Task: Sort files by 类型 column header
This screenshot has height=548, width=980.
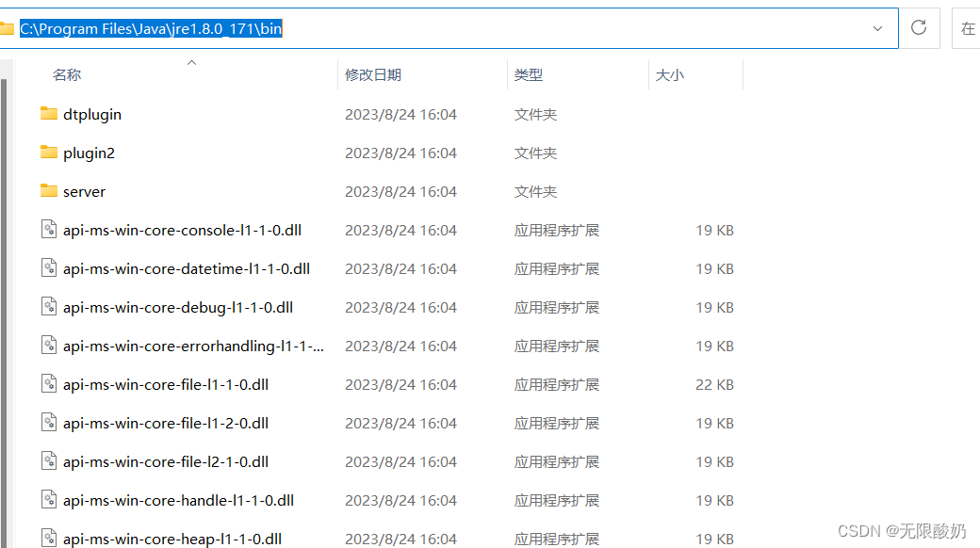Action: (x=529, y=74)
